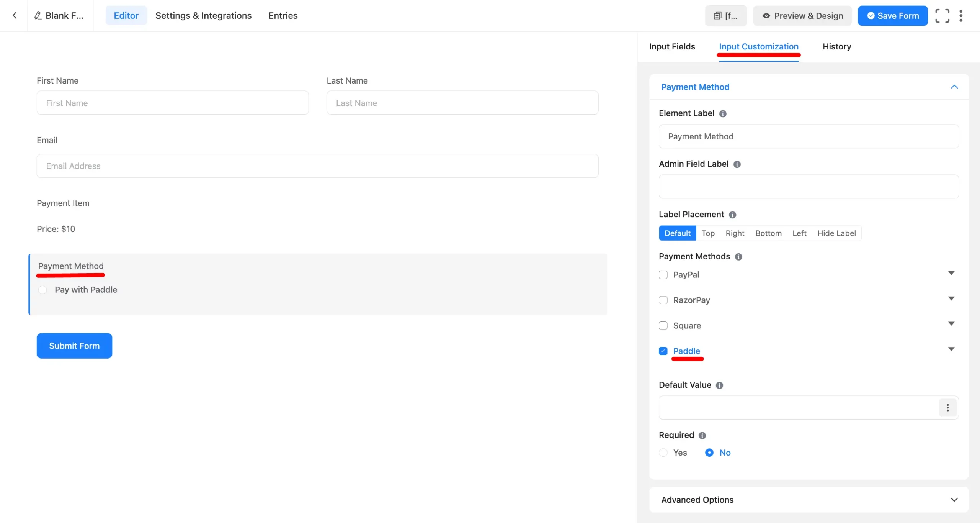Open Default Value shortcode dots menu

coord(947,408)
